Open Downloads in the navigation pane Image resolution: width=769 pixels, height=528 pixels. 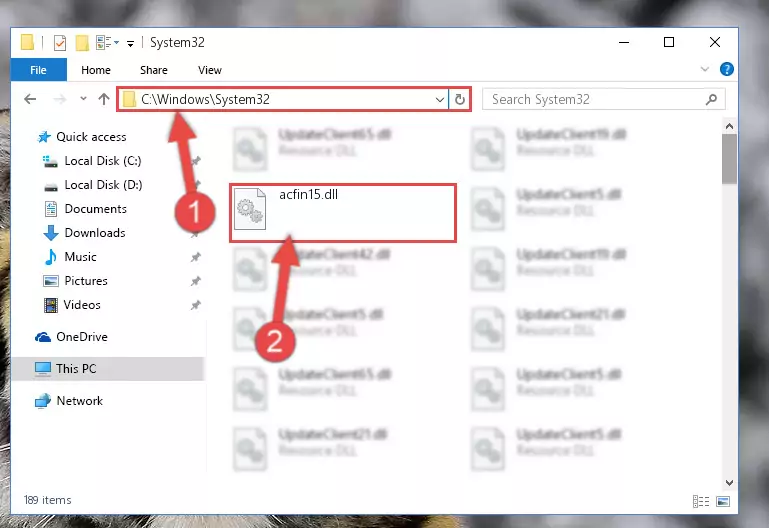tap(95, 233)
